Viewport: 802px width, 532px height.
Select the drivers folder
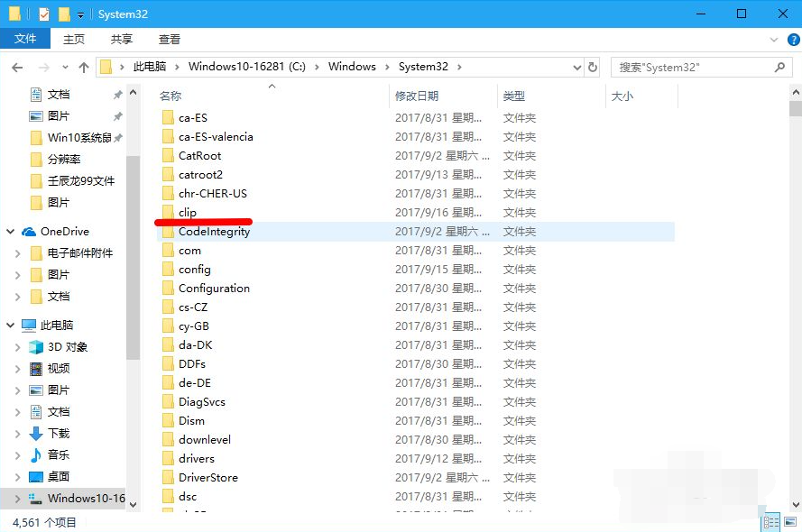197,458
